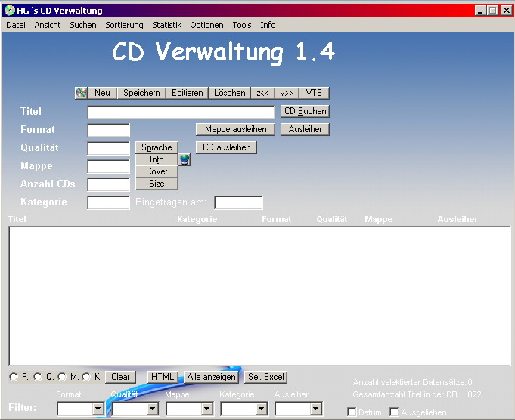The height and width of the screenshot is (420, 515).
Task: Focus the Mappe input field
Action: [108, 166]
